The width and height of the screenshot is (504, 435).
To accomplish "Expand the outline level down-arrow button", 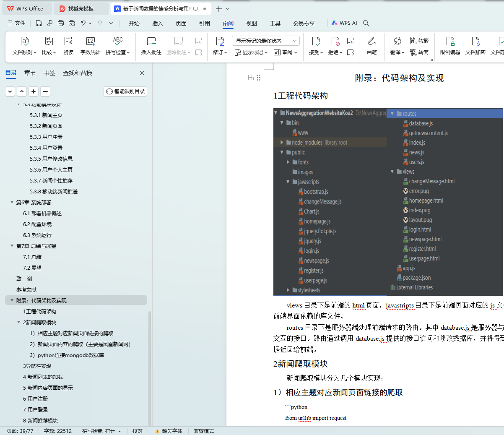I will pyautogui.click(x=10, y=91).
